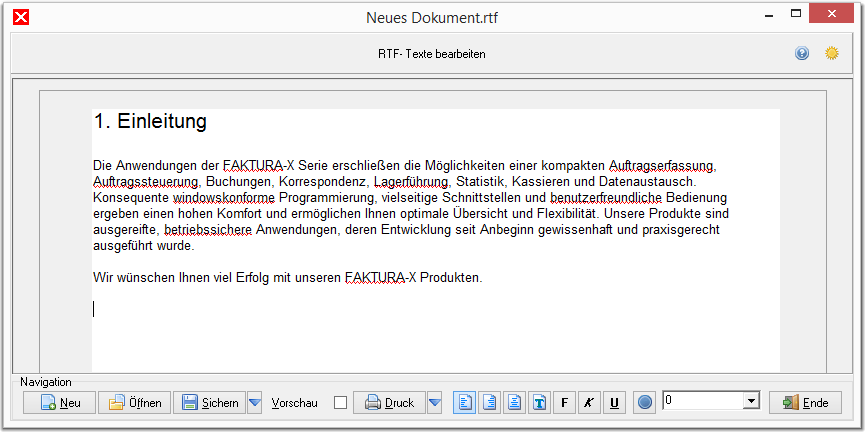Viewport: 865px width, 432px height.
Task: Enable the Vorschau checkbox
Action: pyautogui.click(x=340, y=403)
